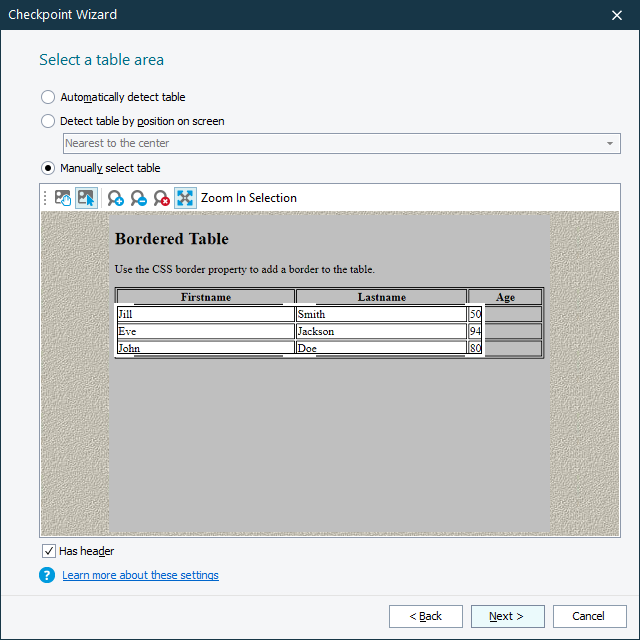
Task: Toggle the Has header checkbox
Action: (x=49, y=551)
